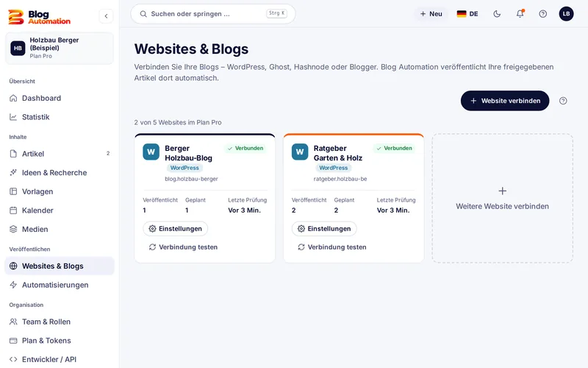Open Einstellungen for Berger Holzbau-Blog
Viewport: 588px width, 368px height.
pyautogui.click(x=175, y=229)
